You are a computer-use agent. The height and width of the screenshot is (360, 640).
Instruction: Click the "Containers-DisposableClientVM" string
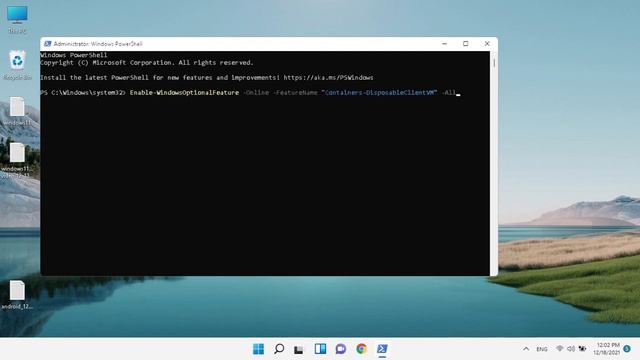point(379,93)
